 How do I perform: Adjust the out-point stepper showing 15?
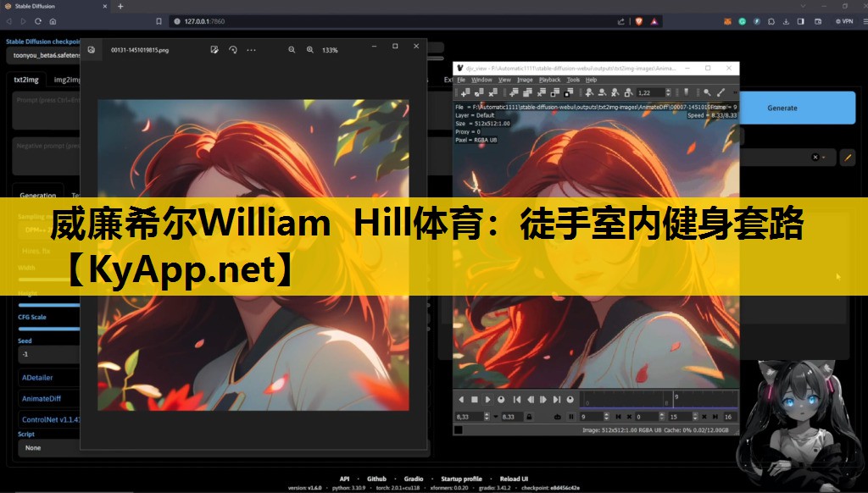(x=695, y=417)
